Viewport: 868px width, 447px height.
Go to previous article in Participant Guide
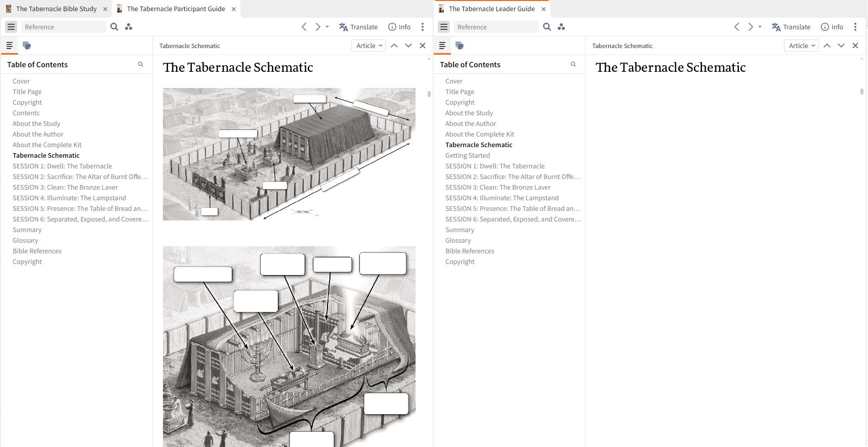(x=394, y=46)
